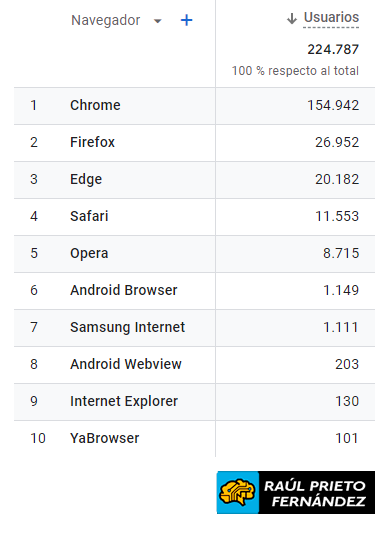The width and height of the screenshot is (390, 534).
Task: Click the Edge row label
Action: tap(86, 179)
